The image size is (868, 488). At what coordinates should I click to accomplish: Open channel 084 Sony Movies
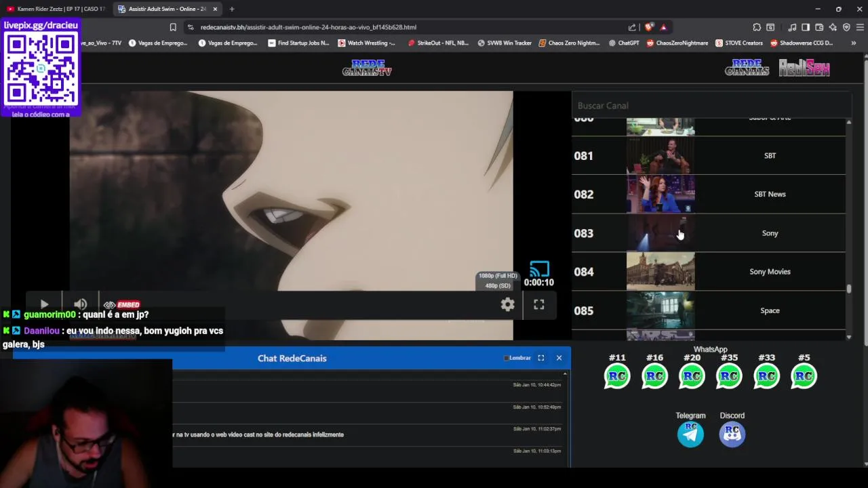coord(709,272)
